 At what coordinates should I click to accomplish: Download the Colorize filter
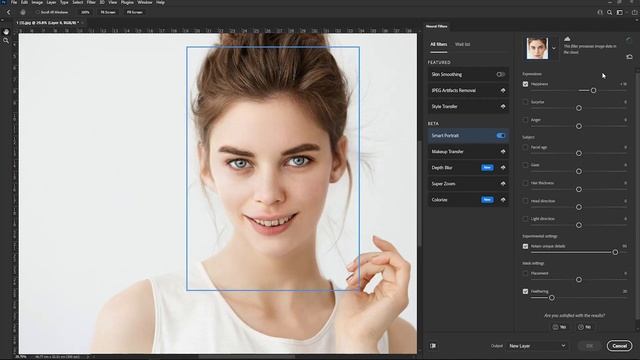(503, 200)
